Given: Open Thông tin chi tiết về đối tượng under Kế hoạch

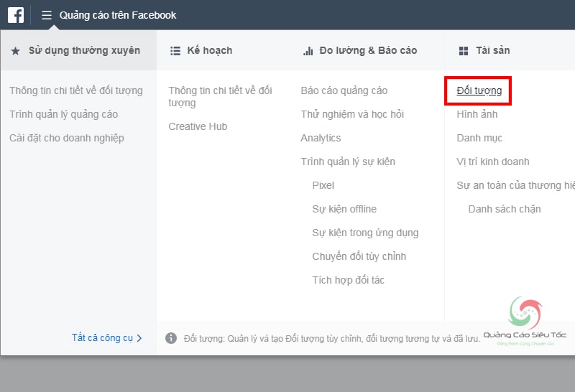Looking at the screenshot, I should (x=220, y=96).
